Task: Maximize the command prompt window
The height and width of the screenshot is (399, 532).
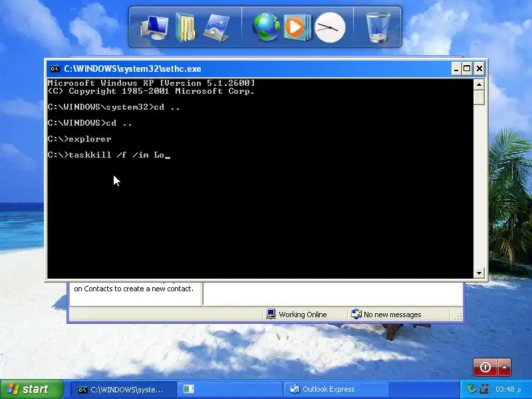Action: [x=467, y=69]
